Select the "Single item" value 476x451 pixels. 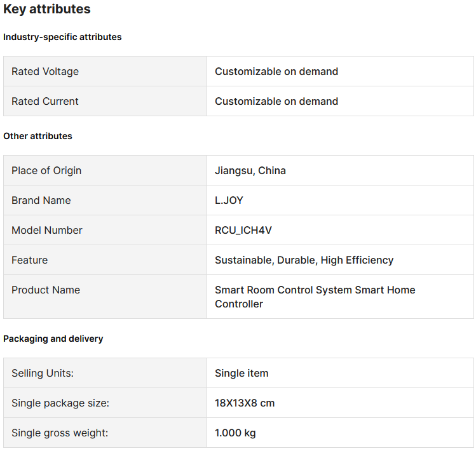[x=241, y=374]
